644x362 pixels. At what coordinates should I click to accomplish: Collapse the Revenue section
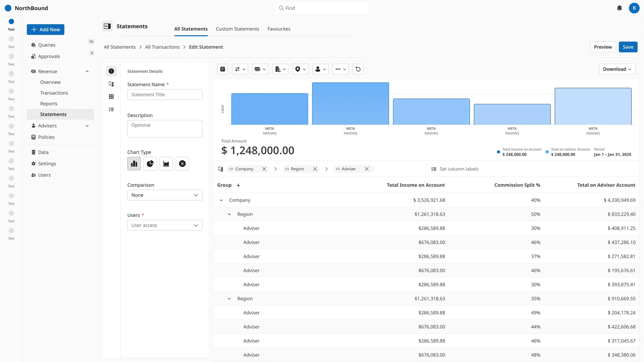(87, 71)
